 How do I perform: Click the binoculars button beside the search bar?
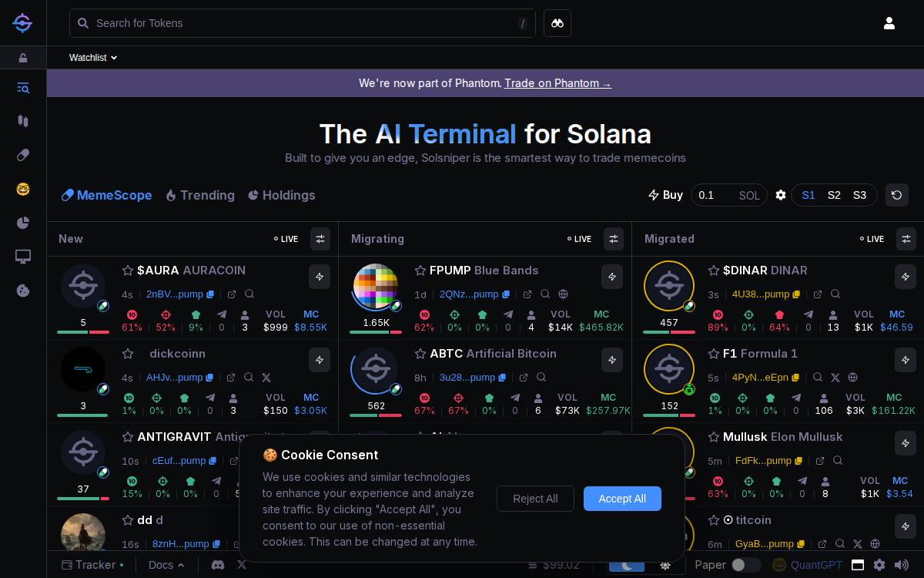557,23
